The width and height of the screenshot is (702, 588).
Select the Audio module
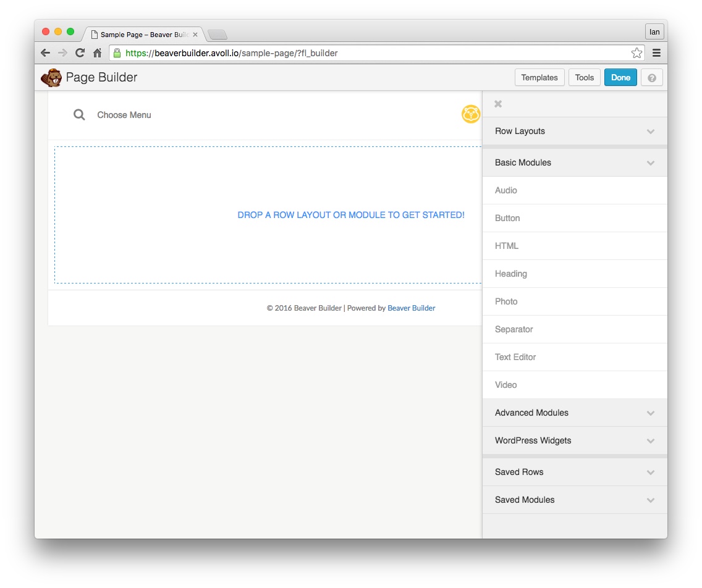tap(575, 190)
